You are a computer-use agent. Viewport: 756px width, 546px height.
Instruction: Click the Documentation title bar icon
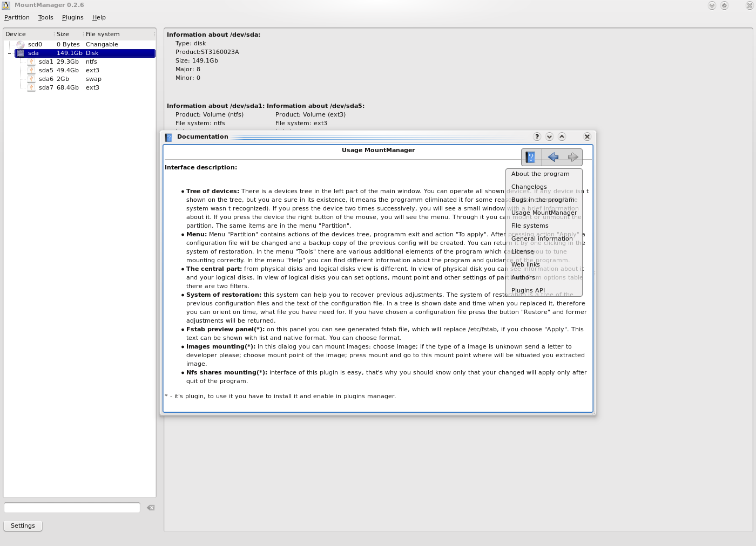(x=168, y=137)
